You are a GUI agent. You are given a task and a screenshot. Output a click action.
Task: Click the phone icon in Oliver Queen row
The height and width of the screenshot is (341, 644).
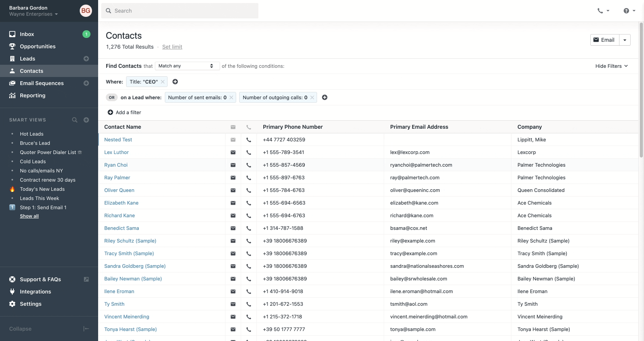point(249,190)
